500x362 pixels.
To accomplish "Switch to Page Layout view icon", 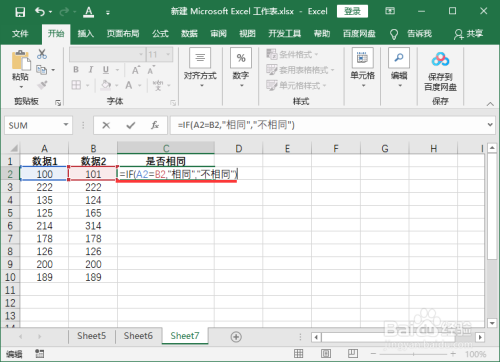I will click(325, 353).
